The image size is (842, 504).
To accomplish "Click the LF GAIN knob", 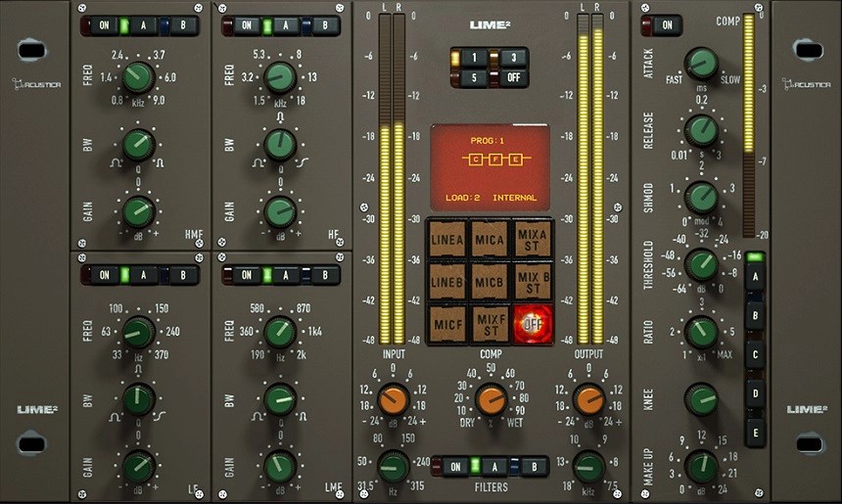I will 139,467.
